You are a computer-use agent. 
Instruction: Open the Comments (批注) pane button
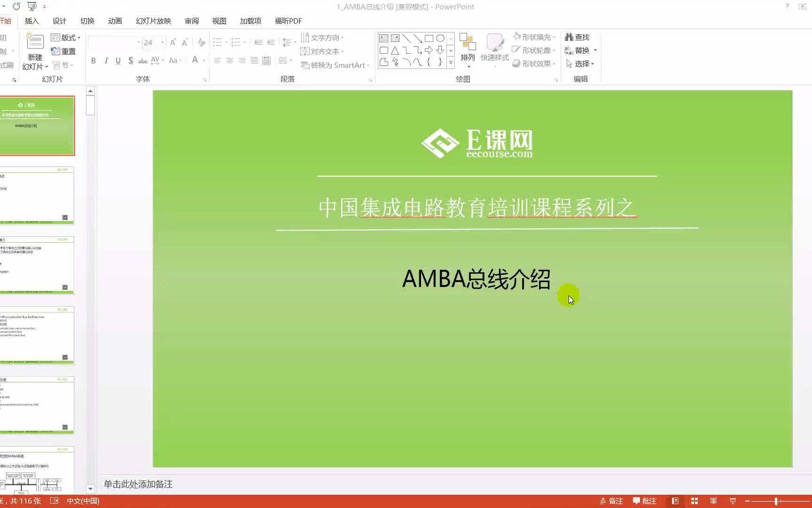point(645,501)
